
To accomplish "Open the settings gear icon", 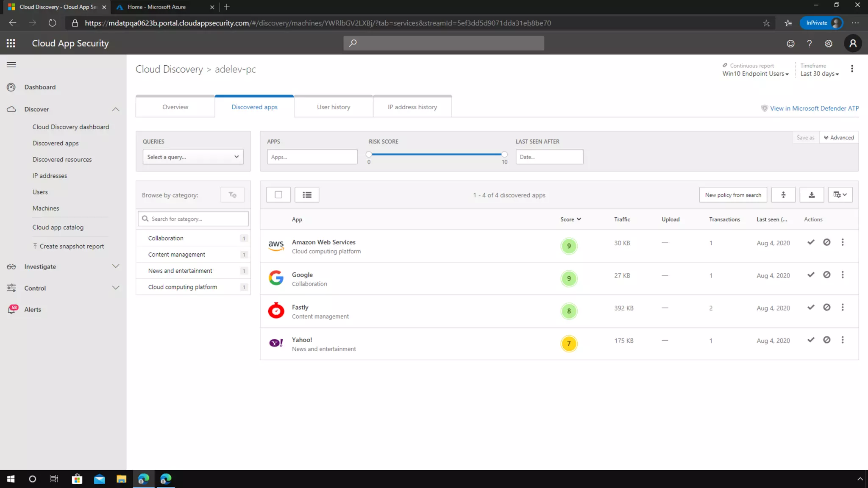I will [x=829, y=44].
